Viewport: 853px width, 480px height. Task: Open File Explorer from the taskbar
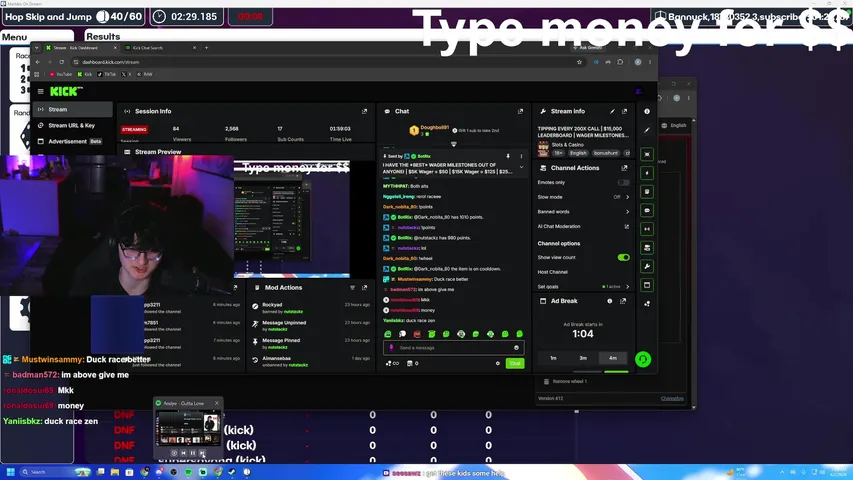click(115, 472)
